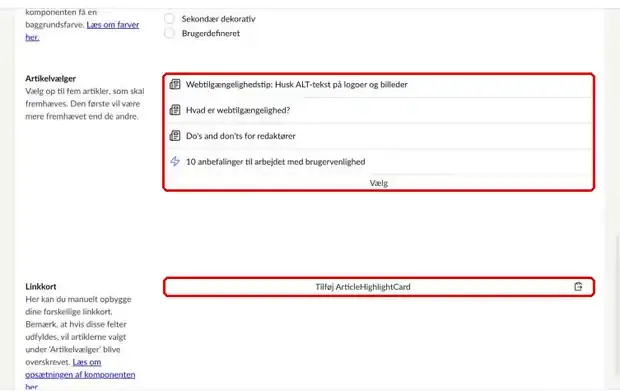Choose 10 anbefalinger til arbejdet med brugervenlighed

pos(378,161)
